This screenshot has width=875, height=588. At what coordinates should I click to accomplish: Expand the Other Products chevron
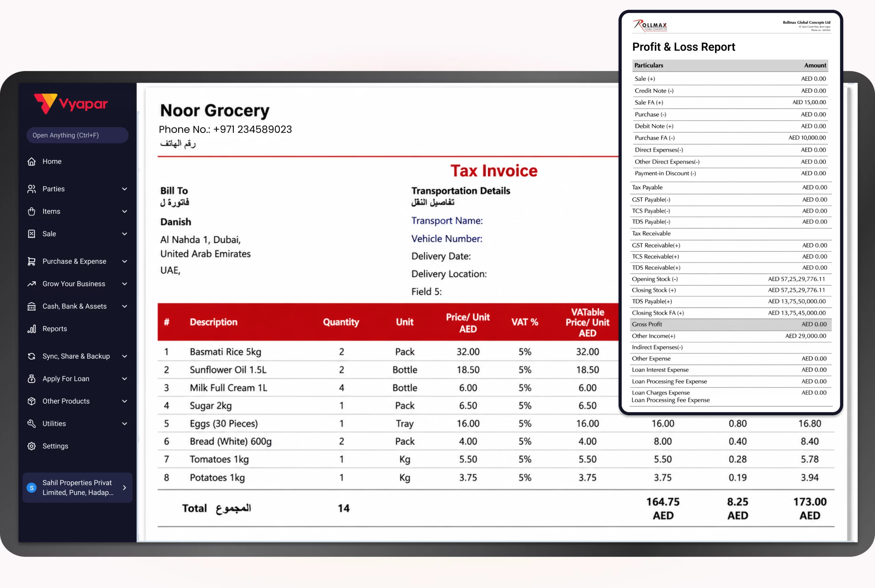pos(124,401)
